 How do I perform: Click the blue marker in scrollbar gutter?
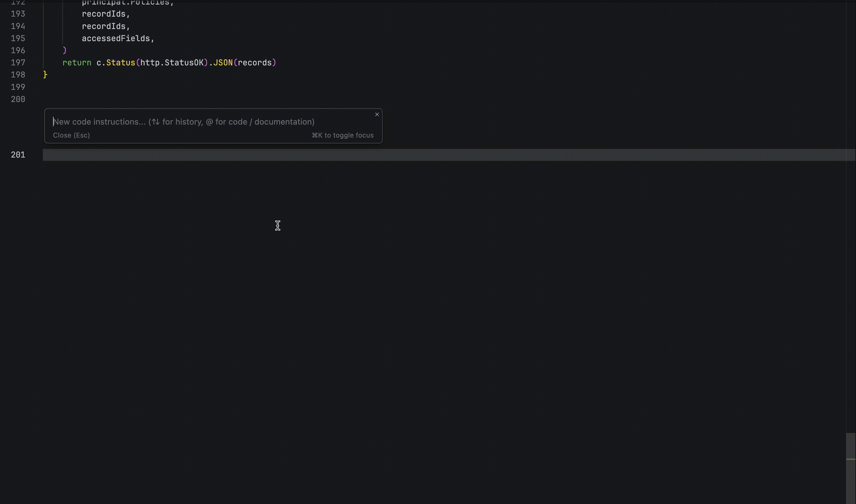tap(850, 459)
